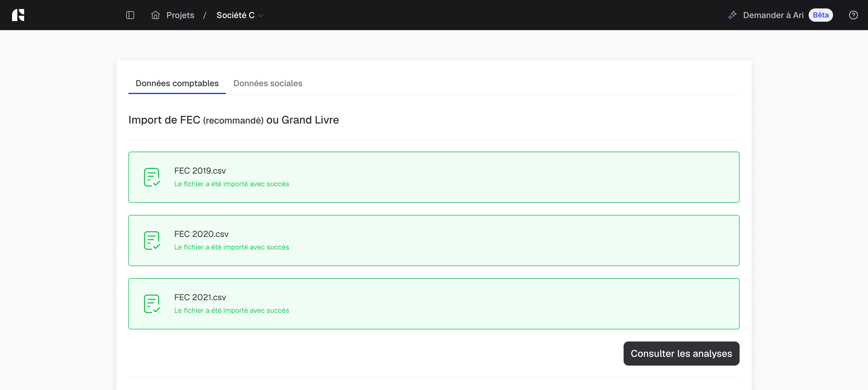Expand the Société C project dropdown
868x390 pixels.
pyautogui.click(x=240, y=15)
